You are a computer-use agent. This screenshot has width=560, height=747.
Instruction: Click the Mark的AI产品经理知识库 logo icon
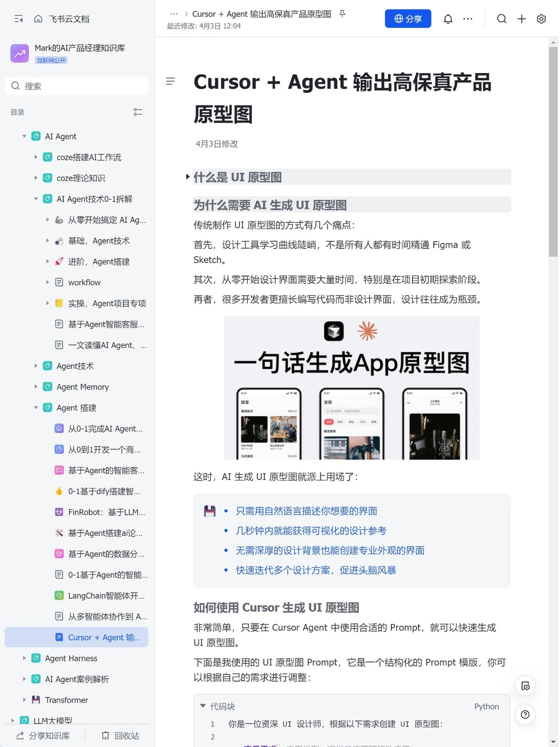coord(20,53)
